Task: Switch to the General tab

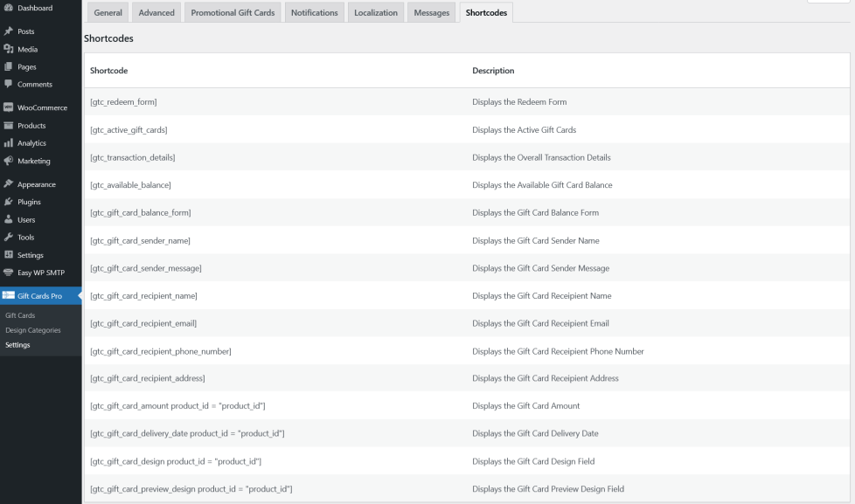Action: pos(108,12)
